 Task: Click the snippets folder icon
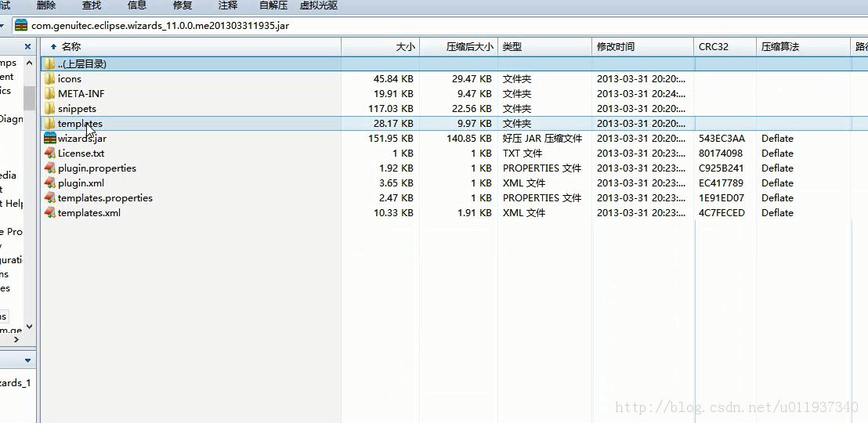coord(50,109)
